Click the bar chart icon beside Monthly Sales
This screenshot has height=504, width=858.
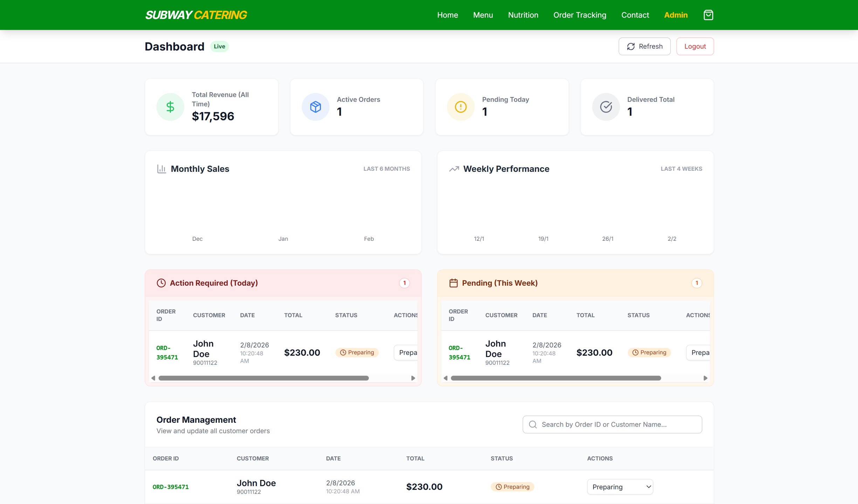click(162, 169)
